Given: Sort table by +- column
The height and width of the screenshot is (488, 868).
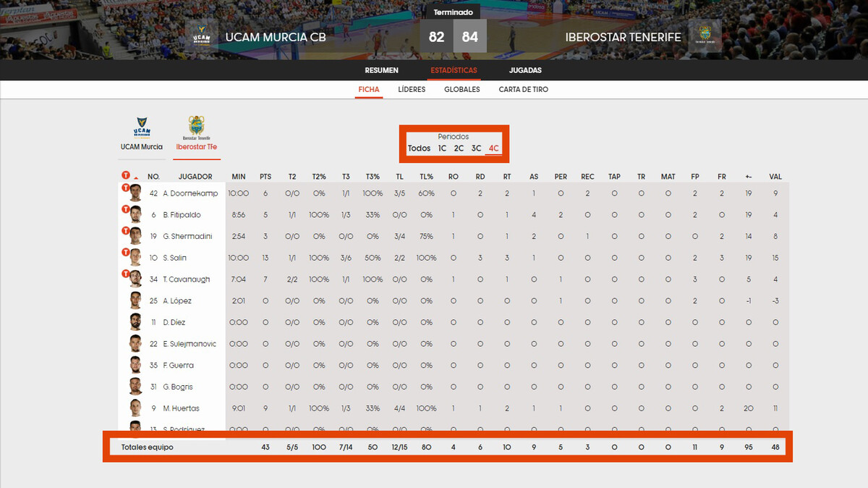Looking at the screenshot, I should (749, 177).
